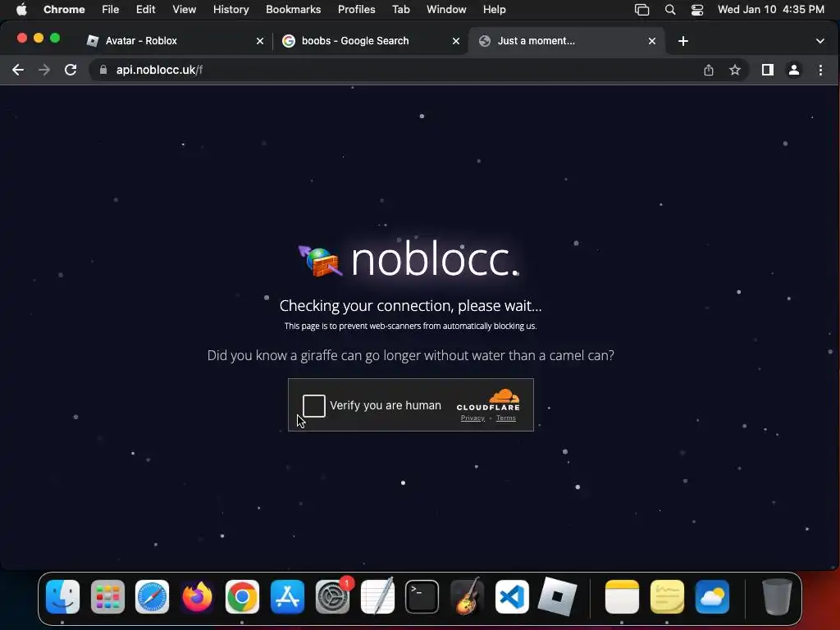Open Spotlight search in the menu bar
840x630 pixels.
(669, 10)
